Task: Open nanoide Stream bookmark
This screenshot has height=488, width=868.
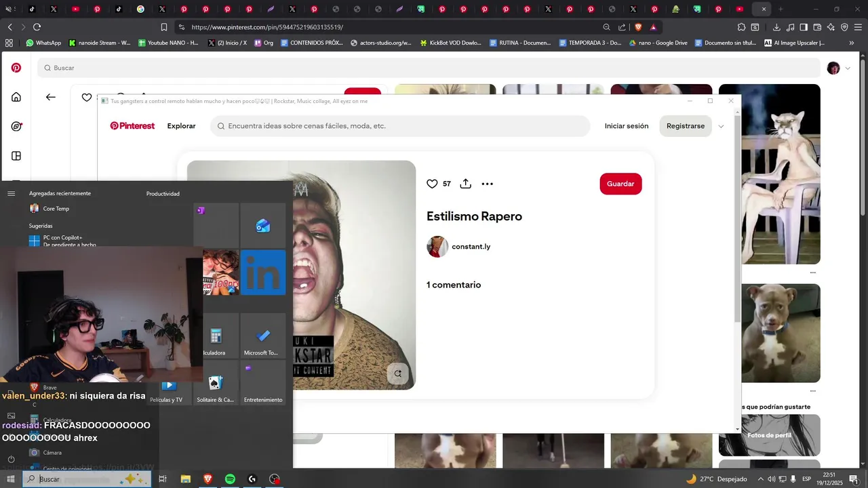Action: 99,43
